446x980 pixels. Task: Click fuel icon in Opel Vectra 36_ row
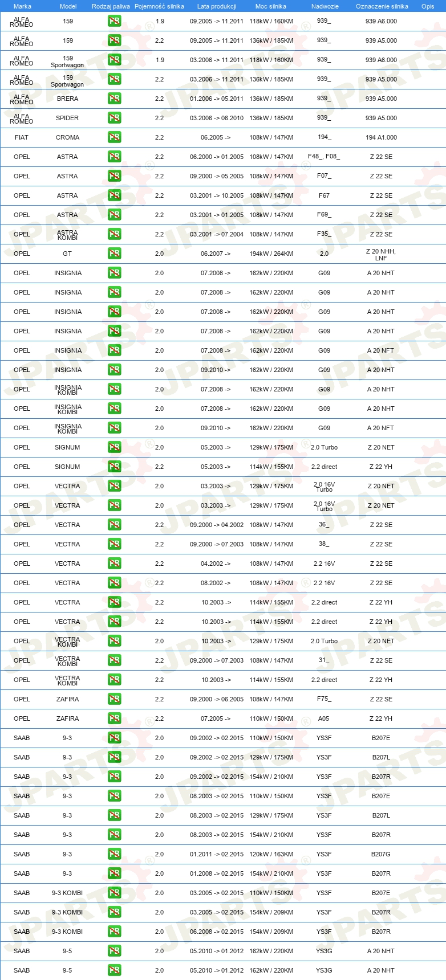[114, 525]
